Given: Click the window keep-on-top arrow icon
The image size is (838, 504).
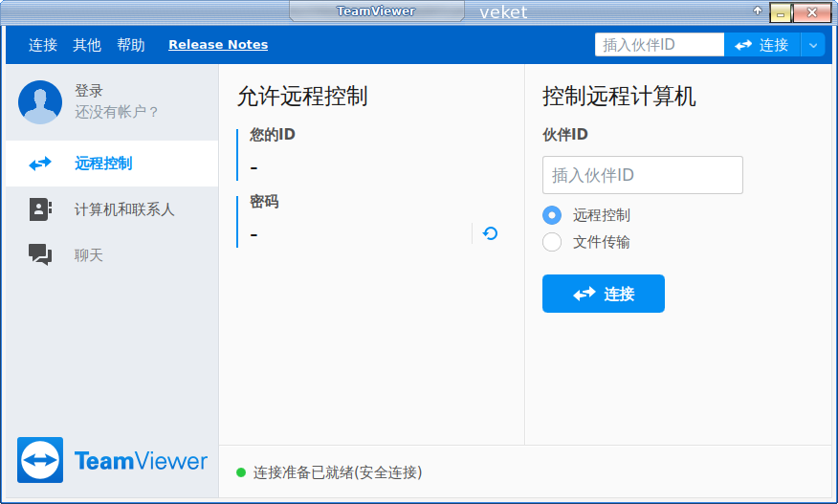Looking at the screenshot, I should click(758, 11).
